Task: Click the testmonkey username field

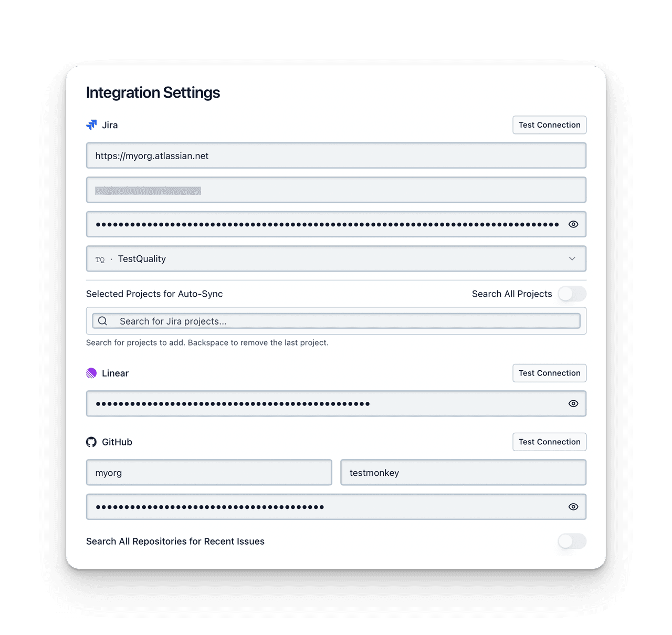Action: 463,472
